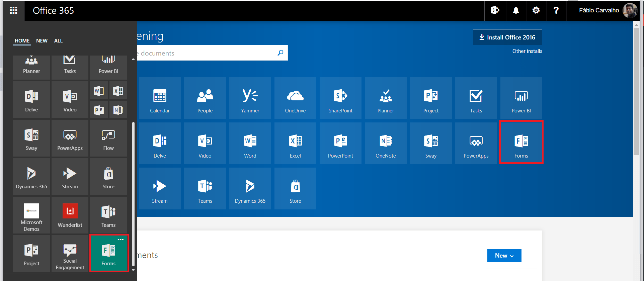
Task: Open Teams tile in the app launcher
Action: click(108, 215)
